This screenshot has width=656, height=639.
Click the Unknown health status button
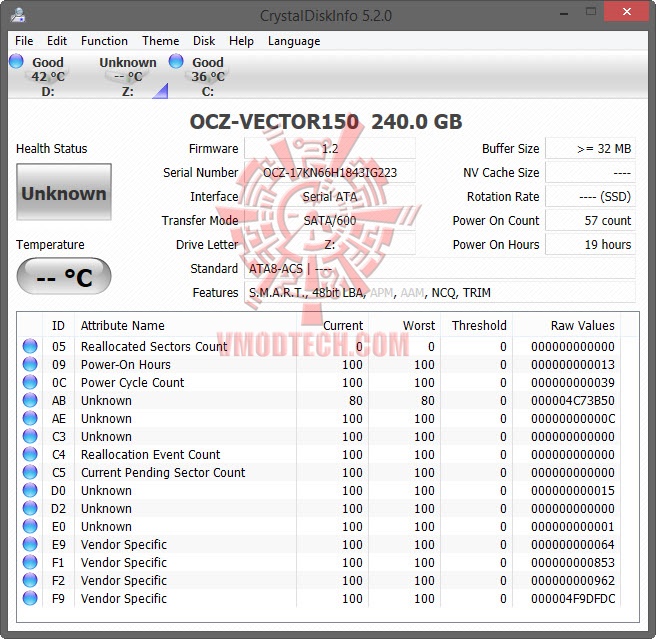(64, 192)
